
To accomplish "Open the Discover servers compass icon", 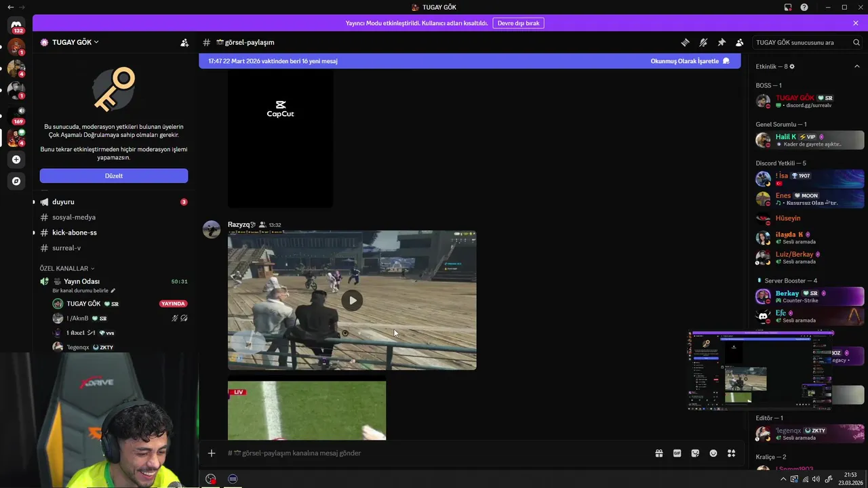I will point(16,181).
